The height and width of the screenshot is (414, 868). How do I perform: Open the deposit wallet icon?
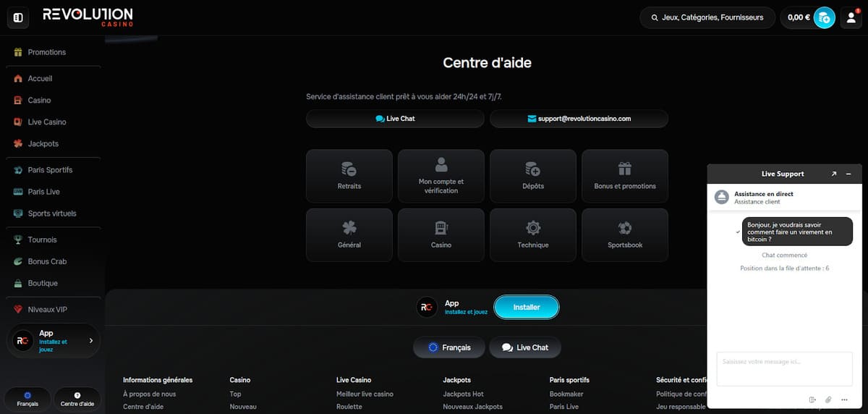coord(824,17)
